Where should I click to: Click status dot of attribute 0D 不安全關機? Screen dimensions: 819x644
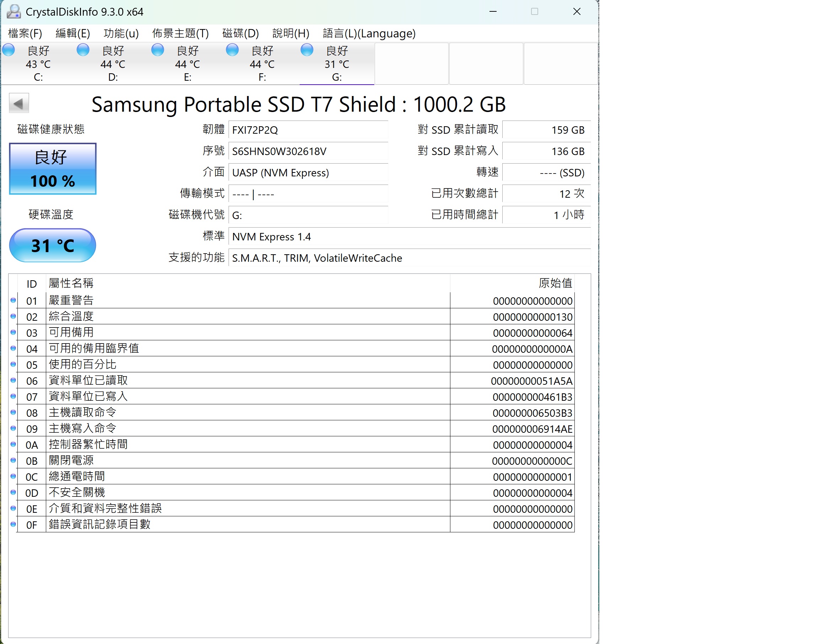[13, 493]
